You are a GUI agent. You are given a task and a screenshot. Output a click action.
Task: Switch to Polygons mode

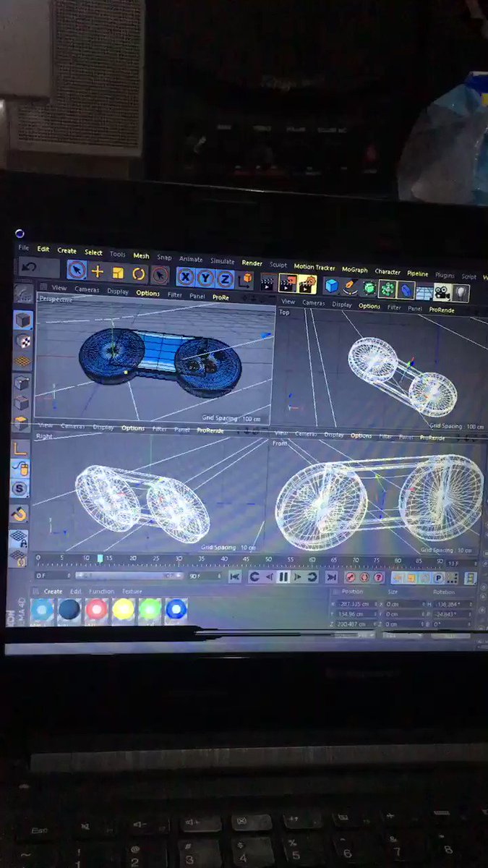click(x=22, y=425)
